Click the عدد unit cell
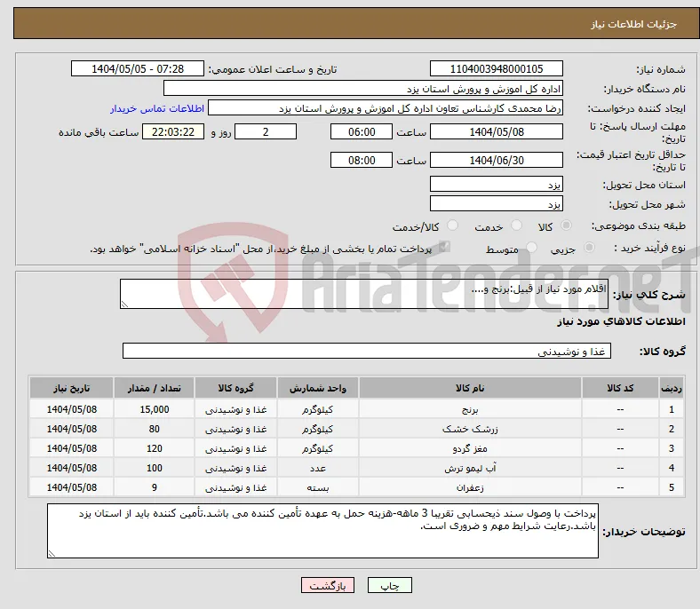 317,468
